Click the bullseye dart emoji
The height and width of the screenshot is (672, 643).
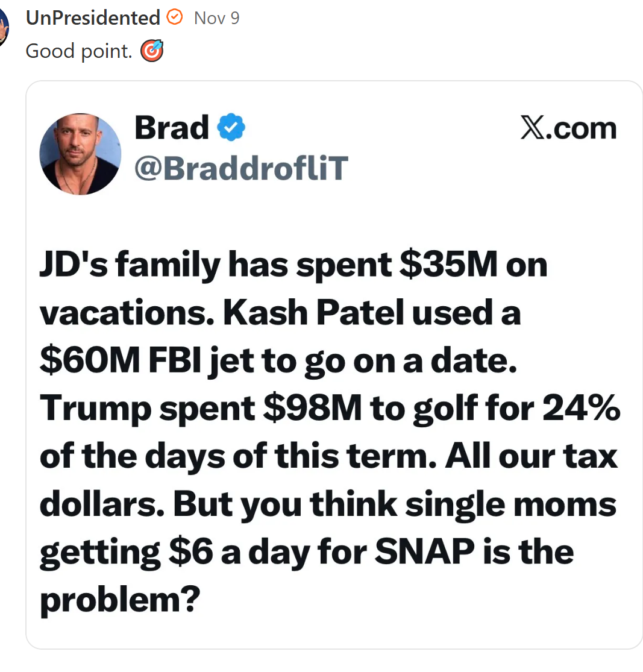tap(151, 52)
